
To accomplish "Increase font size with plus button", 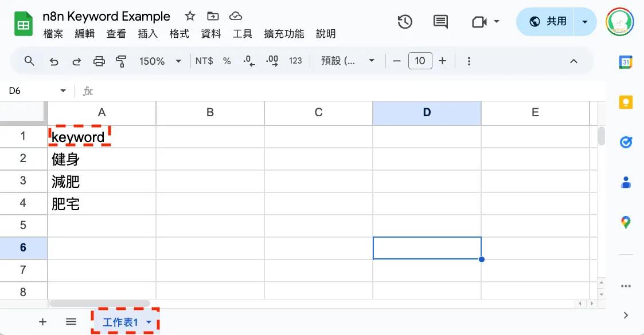I will (442, 61).
